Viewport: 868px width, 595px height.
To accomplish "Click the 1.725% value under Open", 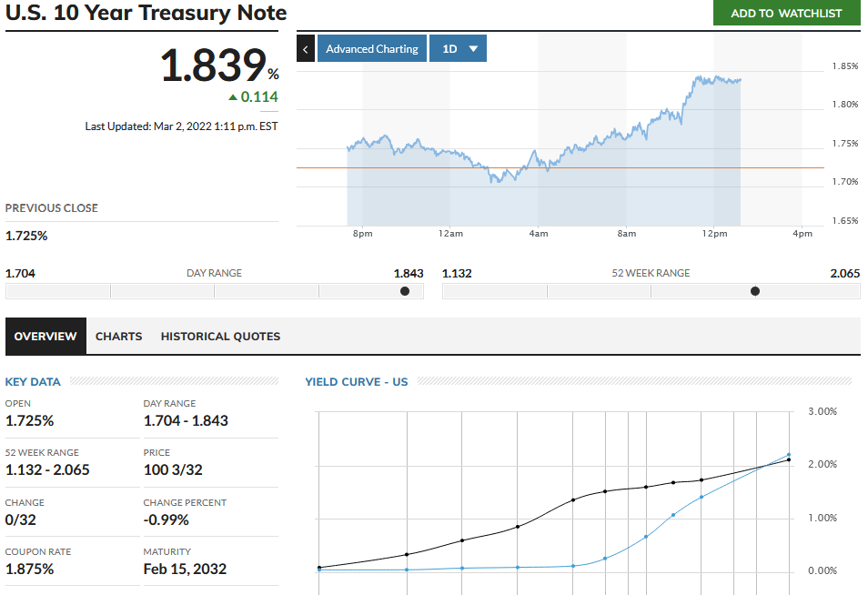I will click(x=29, y=420).
